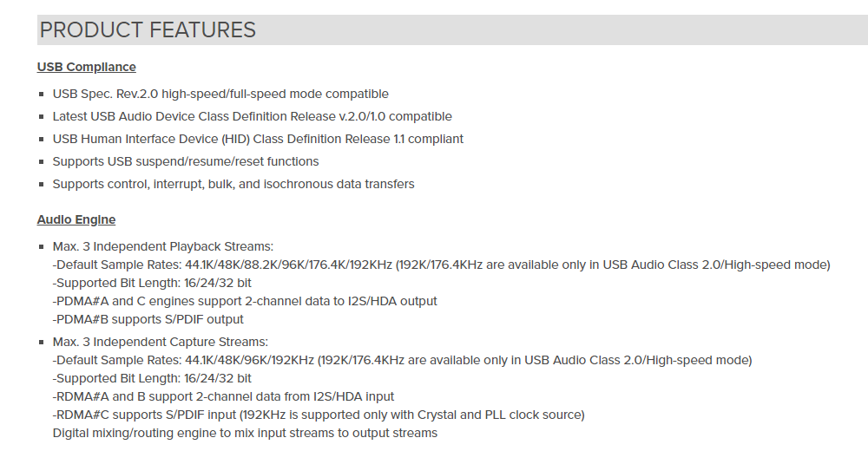Click the Audio Engine section title
The width and height of the screenshot is (868, 451).
click(x=76, y=219)
